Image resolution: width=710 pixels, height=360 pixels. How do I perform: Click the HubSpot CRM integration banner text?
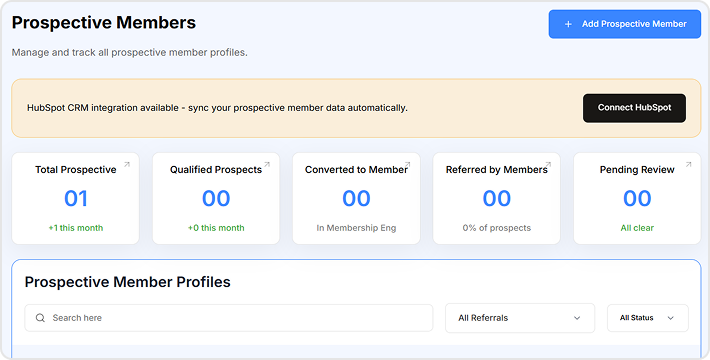pyautogui.click(x=217, y=108)
